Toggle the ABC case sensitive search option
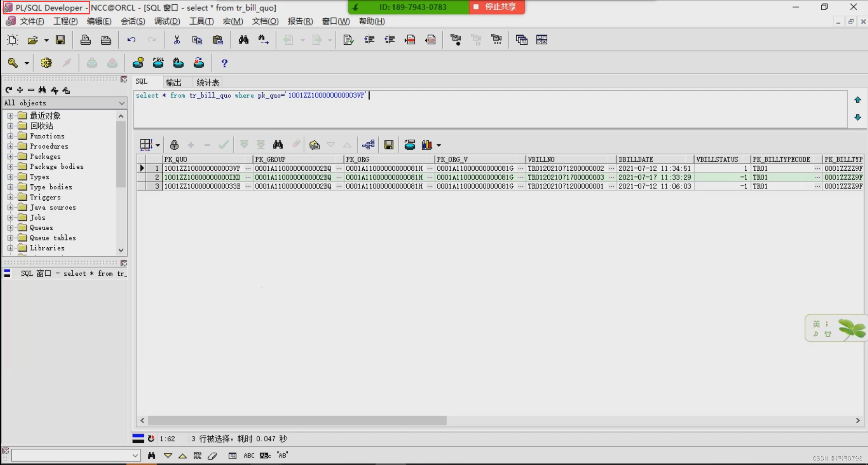This screenshot has width=868, height=465. point(249,456)
